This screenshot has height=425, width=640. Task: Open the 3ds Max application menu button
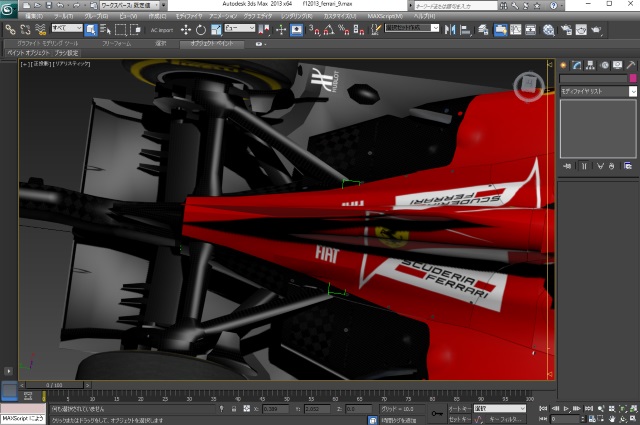(x=8, y=9)
